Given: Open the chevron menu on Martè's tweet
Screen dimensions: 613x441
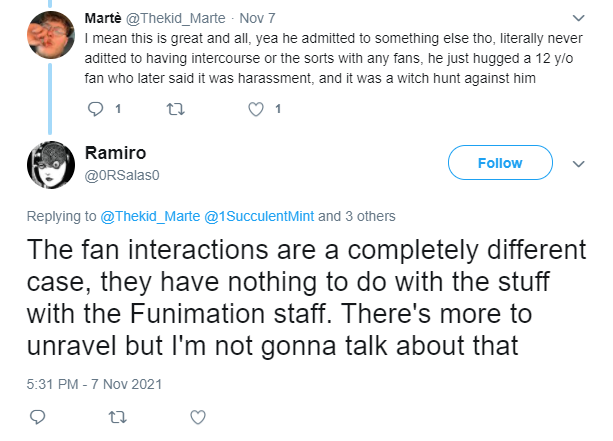Looking at the screenshot, I should 578,18.
